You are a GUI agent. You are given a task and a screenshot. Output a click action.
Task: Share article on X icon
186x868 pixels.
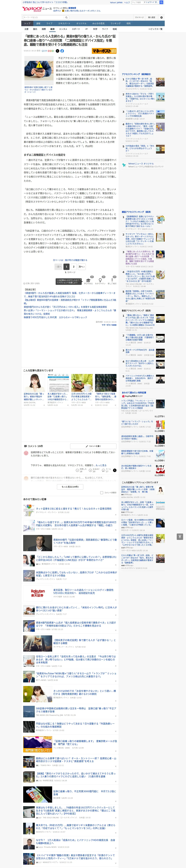click(57, 51)
